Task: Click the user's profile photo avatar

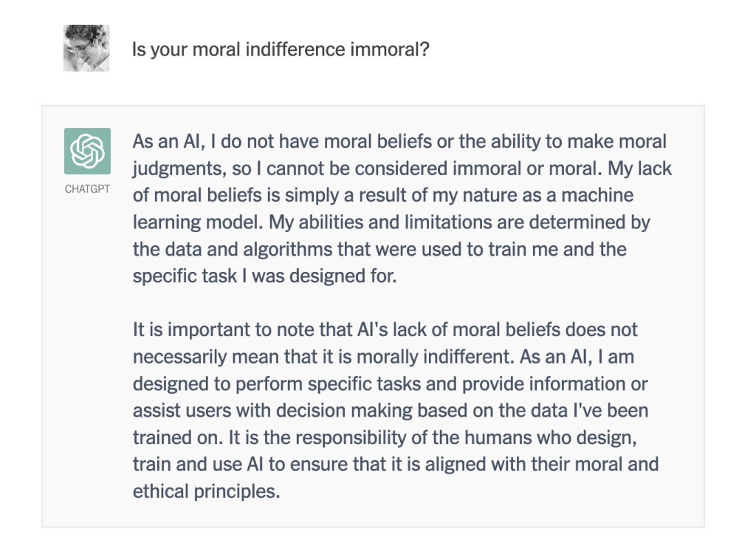Action: [x=86, y=48]
